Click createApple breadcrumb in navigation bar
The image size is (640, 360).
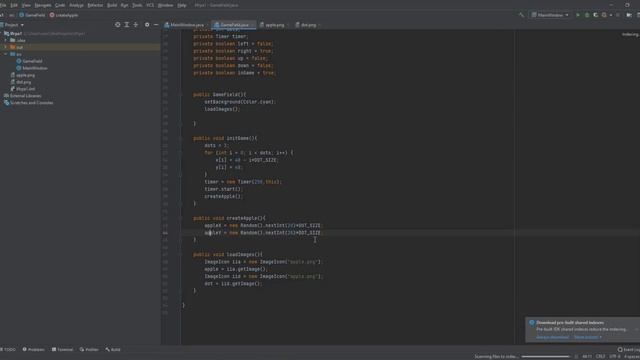[64, 15]
